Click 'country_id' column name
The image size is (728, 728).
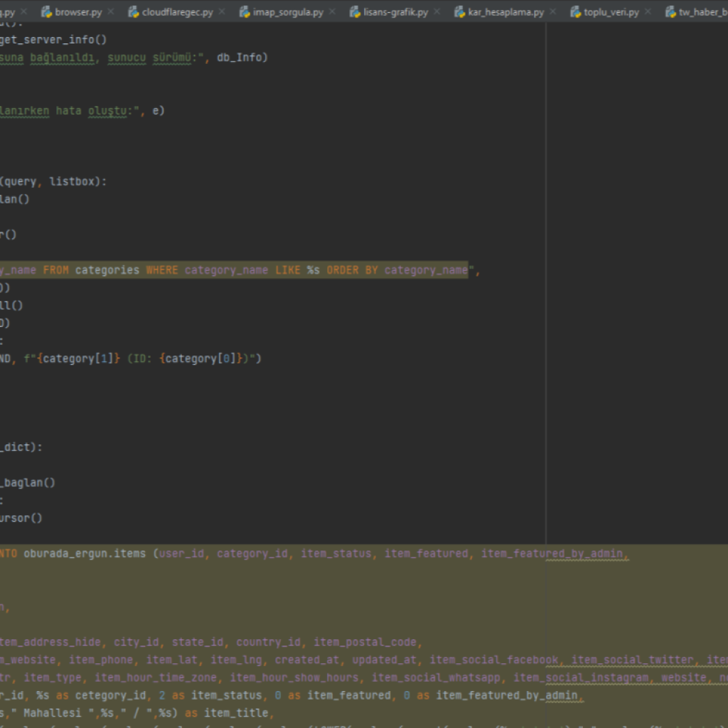point(268,643)
